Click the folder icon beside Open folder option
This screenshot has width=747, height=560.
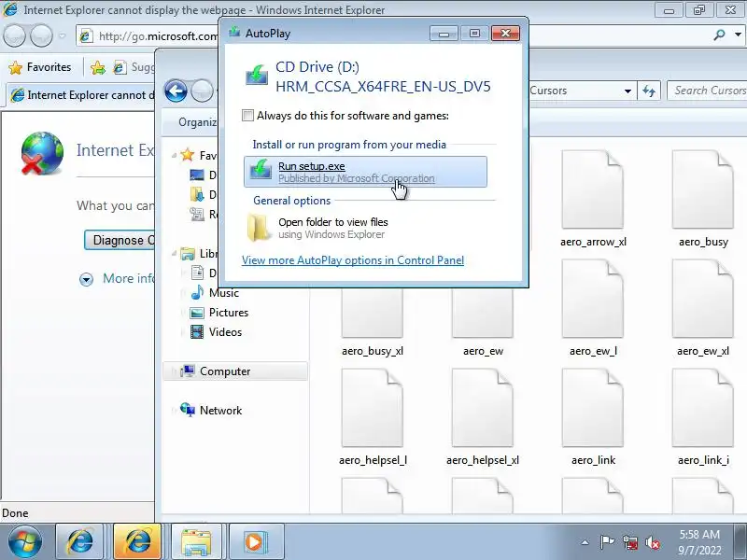pyautogui.click(x=260, y=228)
